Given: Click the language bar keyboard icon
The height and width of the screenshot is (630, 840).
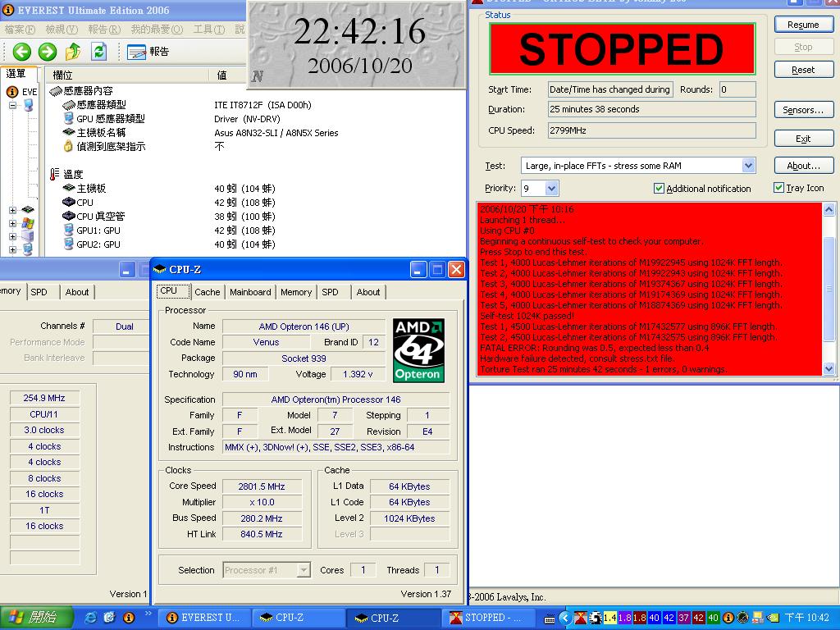Looking at the screenshot, I should click(549, 619).
